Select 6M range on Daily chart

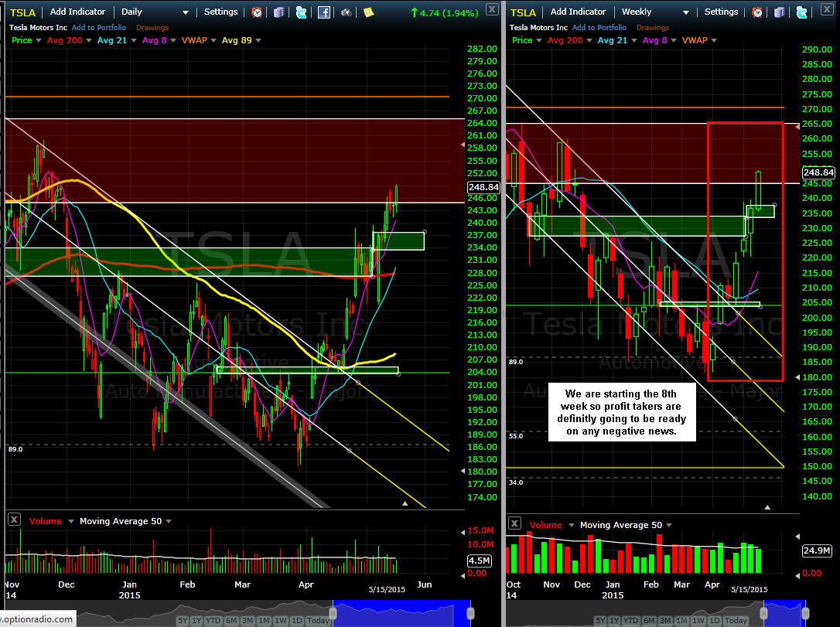click(x=231, y=621)
